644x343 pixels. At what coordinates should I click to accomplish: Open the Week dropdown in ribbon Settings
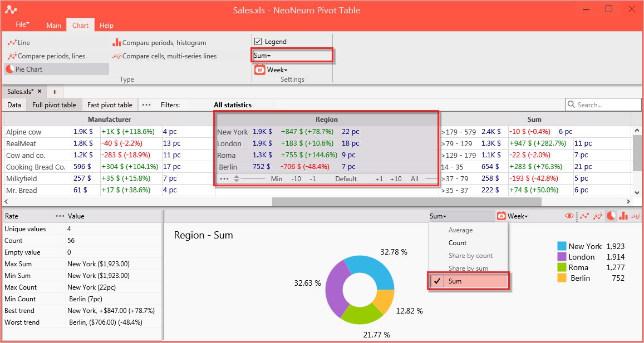(x=277, y=69)
